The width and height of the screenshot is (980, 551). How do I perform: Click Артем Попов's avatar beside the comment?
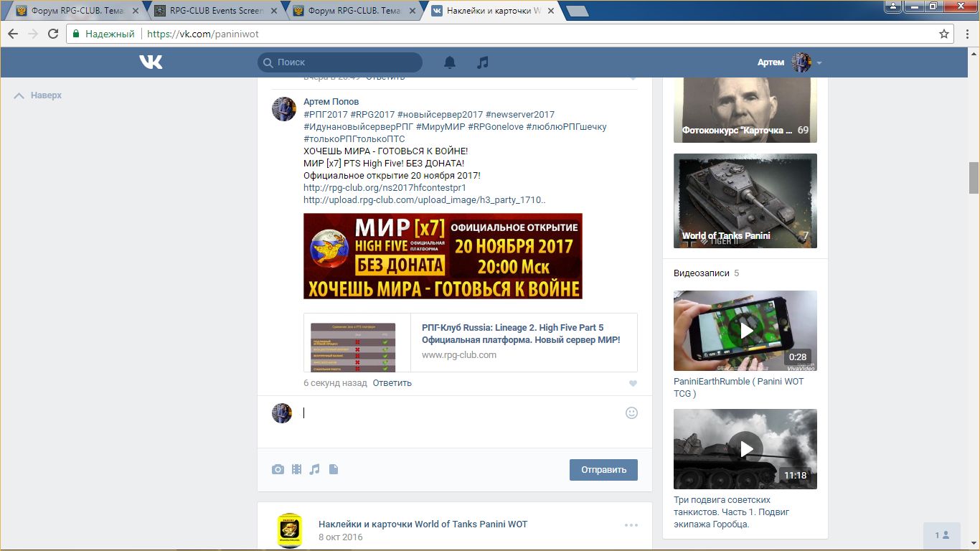pos(284,109)
